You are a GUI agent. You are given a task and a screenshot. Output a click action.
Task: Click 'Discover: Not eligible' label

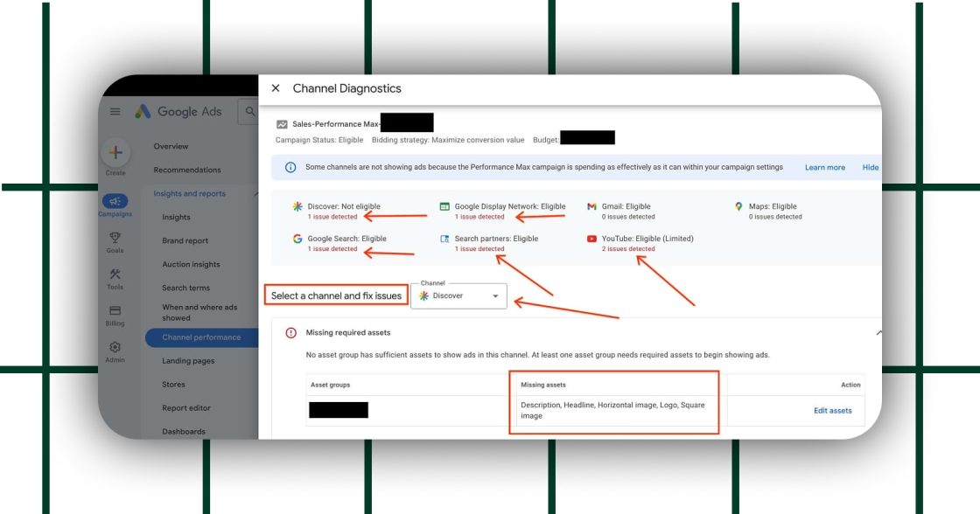343,206
